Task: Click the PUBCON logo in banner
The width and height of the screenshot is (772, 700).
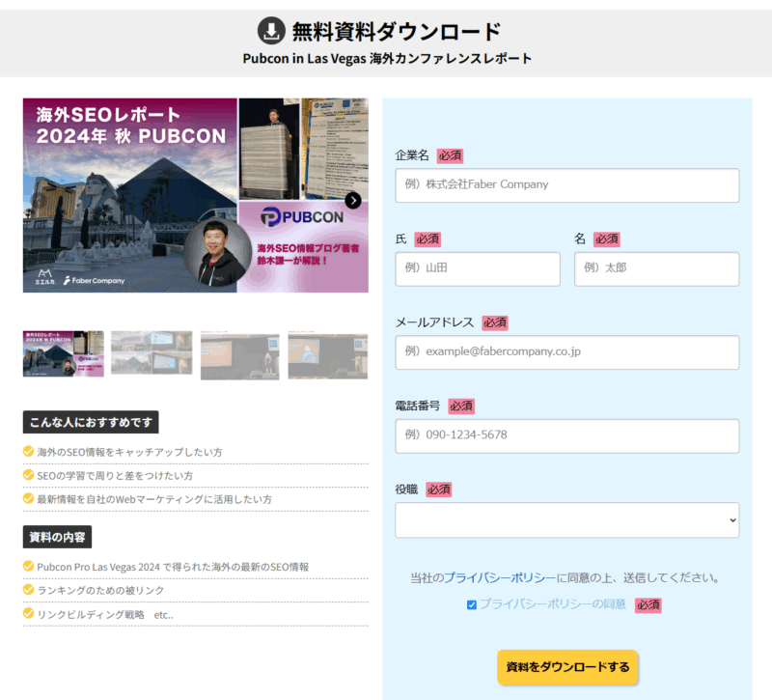Action: [x=302, y=216]
